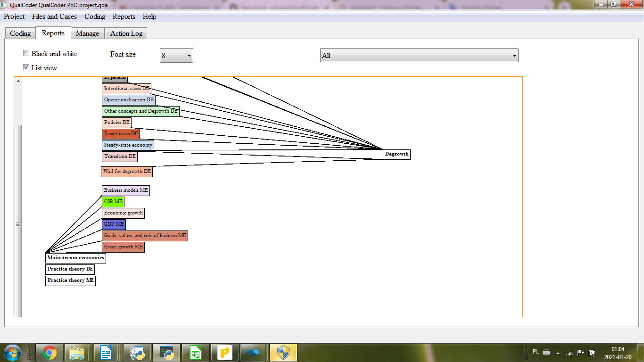This screenshot has width=644, height=362.
Task: Click the power plug icon in system tray
Action: tap(592, 353)
